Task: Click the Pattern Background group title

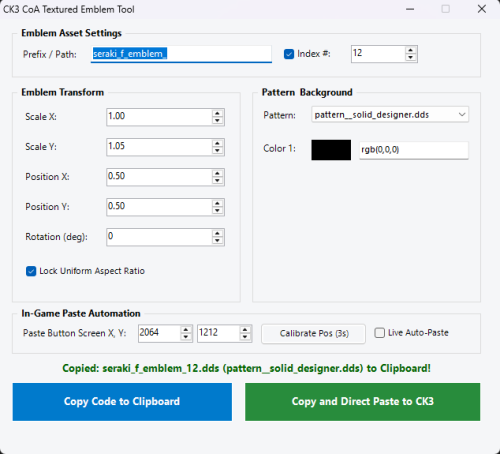Action: pyautogui.click(x=307, y=92)
